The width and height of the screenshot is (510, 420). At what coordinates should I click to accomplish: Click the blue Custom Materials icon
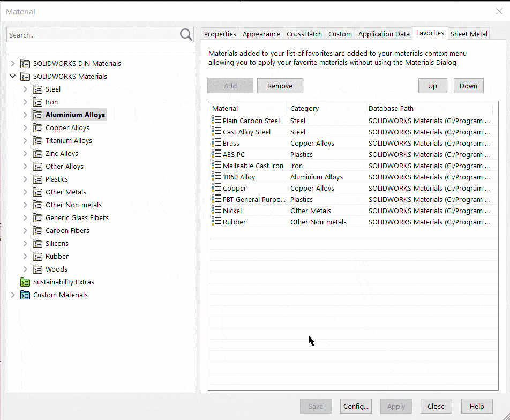[x=25, y=295]
